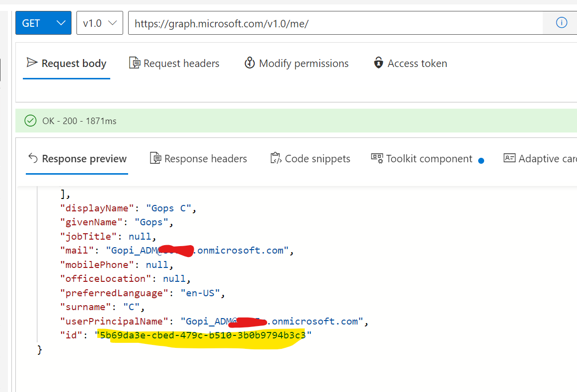Click the "surname" key in response
This screenshot has height=392, width=577.
pyautogui.click(x=85, y=307)
